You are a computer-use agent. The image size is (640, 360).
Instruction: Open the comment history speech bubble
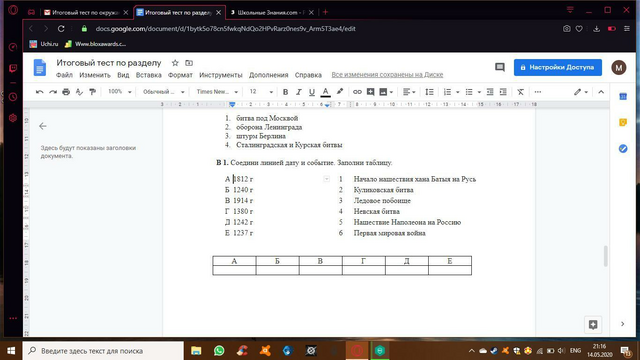pyautogui.click(x=500, y=67)
